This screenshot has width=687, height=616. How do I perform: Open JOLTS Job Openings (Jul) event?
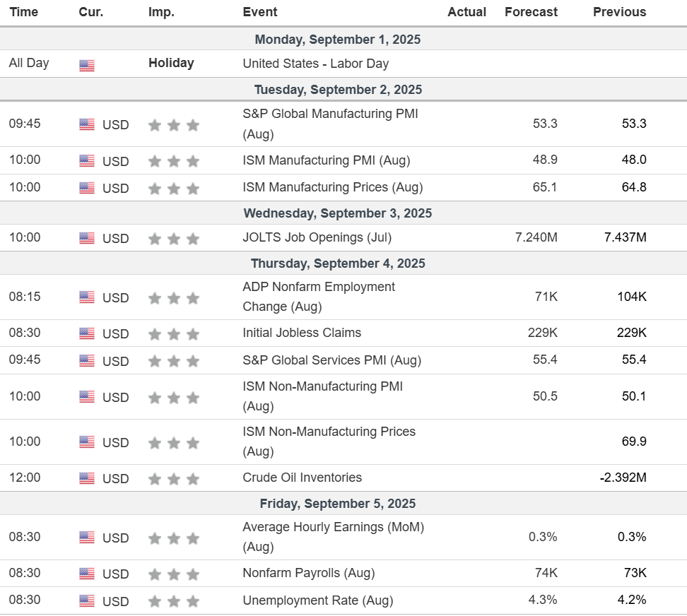(x=317, y=237)
